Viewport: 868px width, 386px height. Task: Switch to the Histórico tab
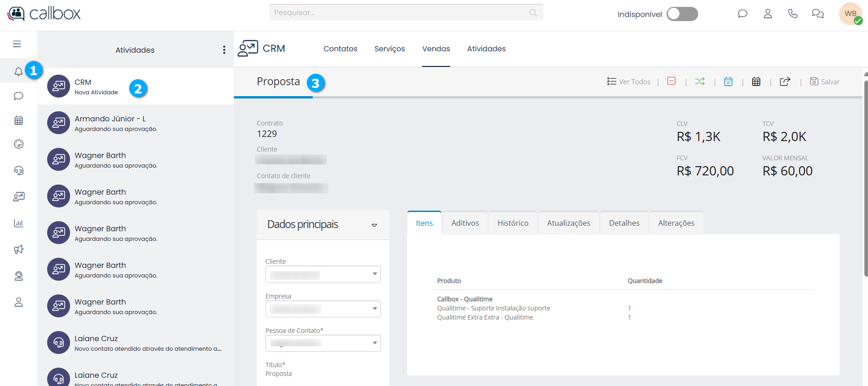click(x=513, y=223)
